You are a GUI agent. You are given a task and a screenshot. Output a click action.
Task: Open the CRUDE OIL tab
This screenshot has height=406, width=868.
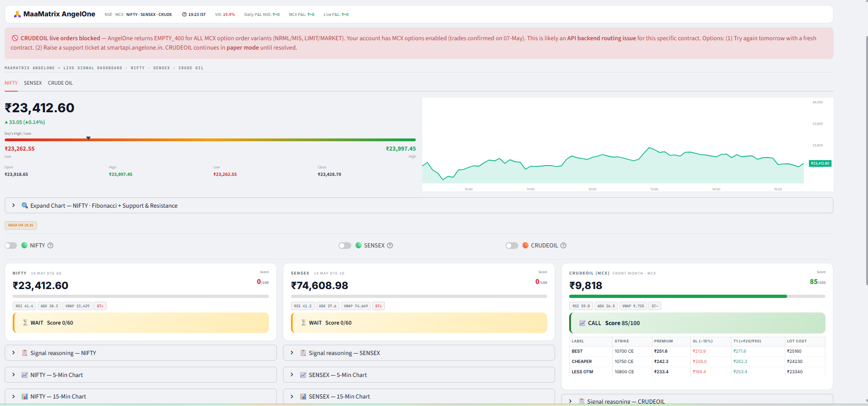[60, 83]
